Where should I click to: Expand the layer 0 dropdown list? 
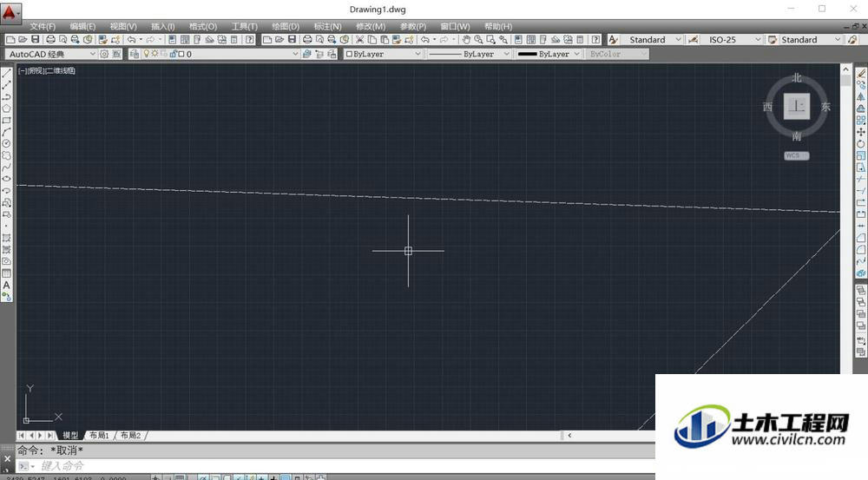tap(295, 54)
